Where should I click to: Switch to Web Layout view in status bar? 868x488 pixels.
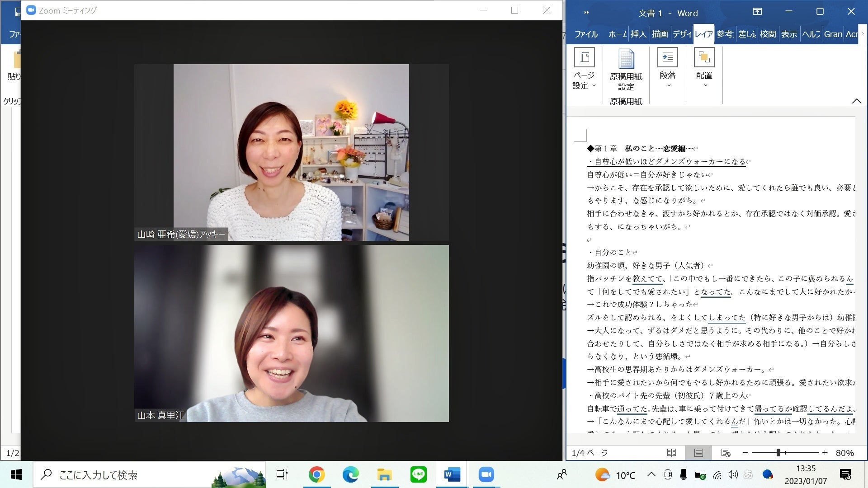[726, 452]
